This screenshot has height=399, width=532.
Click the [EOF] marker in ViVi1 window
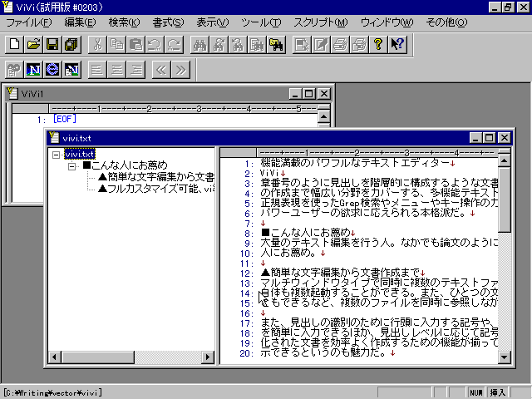tap(65, 119)
